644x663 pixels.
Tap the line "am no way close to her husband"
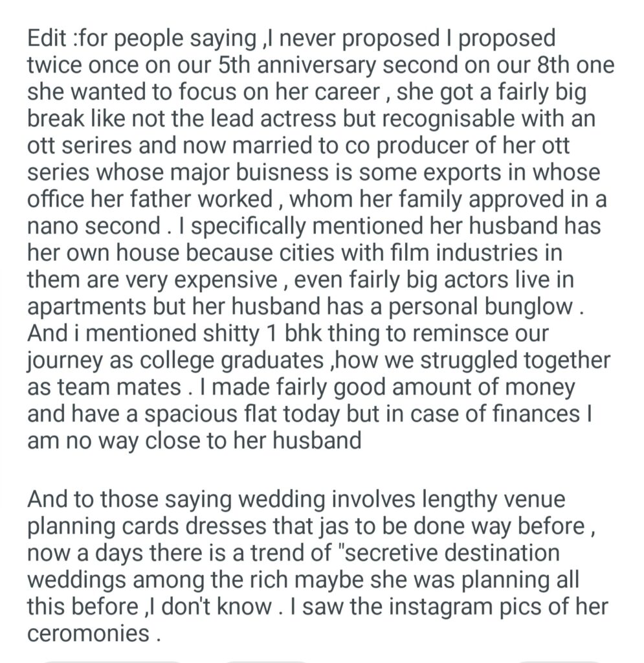point(194,441)
